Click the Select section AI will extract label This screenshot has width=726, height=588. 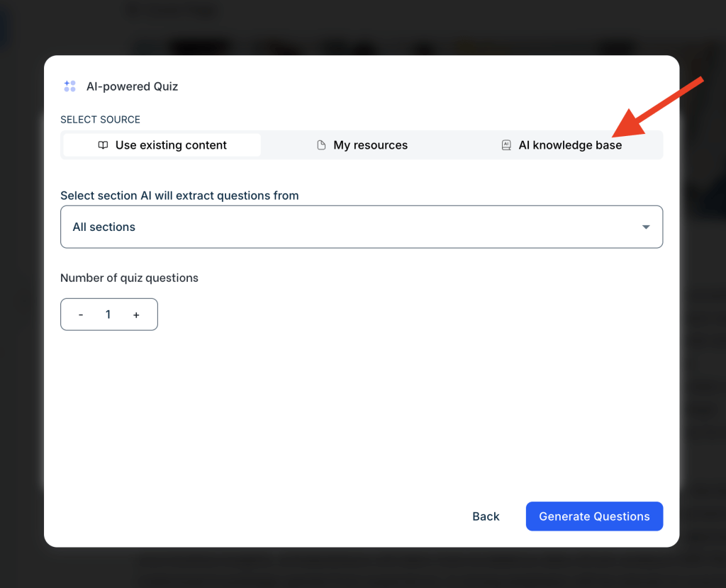179,196
